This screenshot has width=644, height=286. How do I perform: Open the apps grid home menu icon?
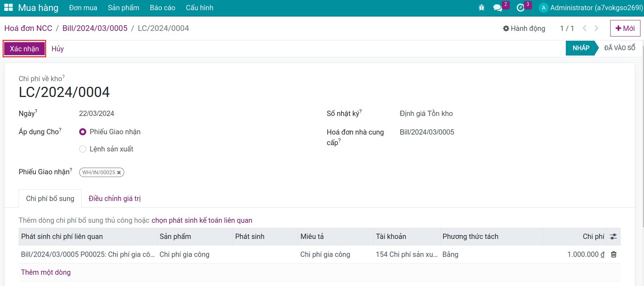(8, 7)
